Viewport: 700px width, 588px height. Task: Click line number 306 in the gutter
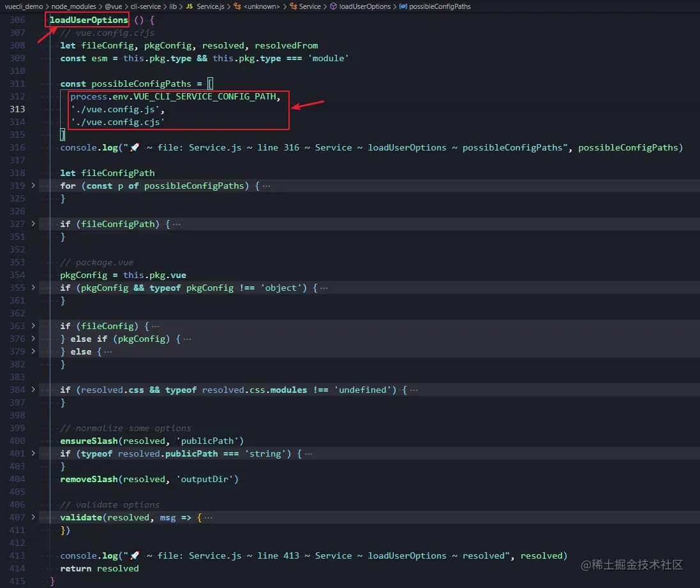17,20
